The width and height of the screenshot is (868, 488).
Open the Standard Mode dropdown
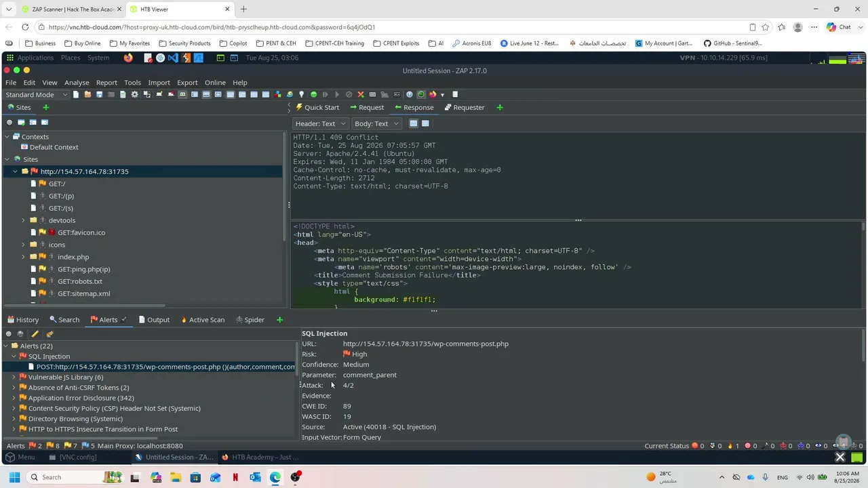[x=37, y=94]
